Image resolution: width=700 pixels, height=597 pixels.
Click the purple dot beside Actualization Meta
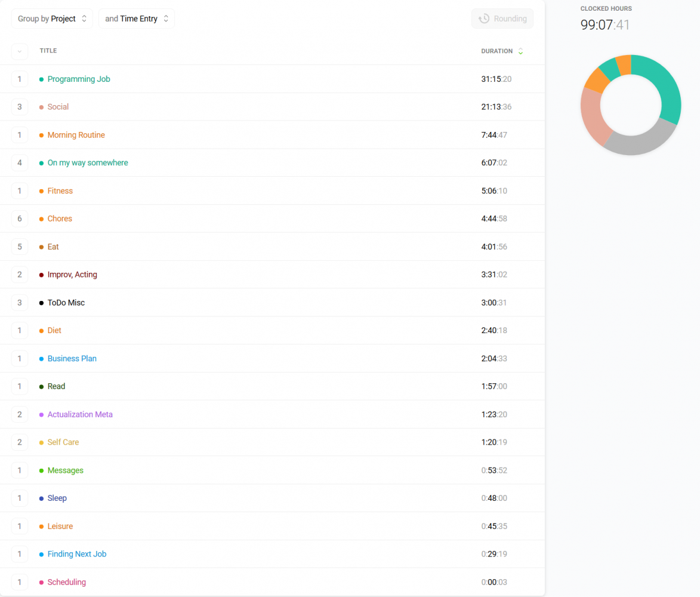pyautogui.click(x=41, y=415)
